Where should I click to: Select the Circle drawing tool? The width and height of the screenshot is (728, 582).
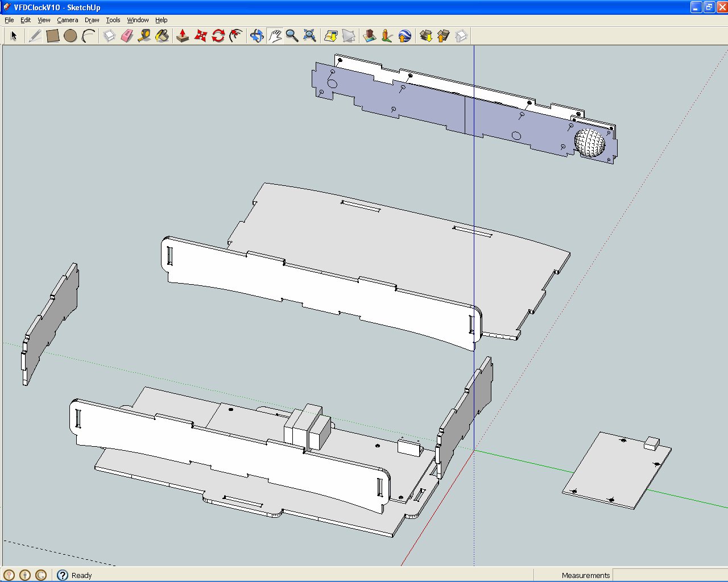pyautogui.click(x=71, y=36)
